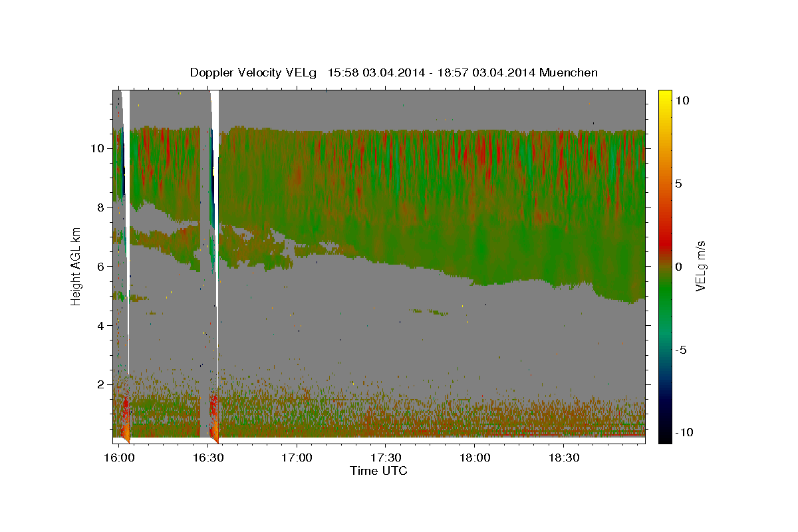Click the 16:30 time tick label

(x=207, y=458)
